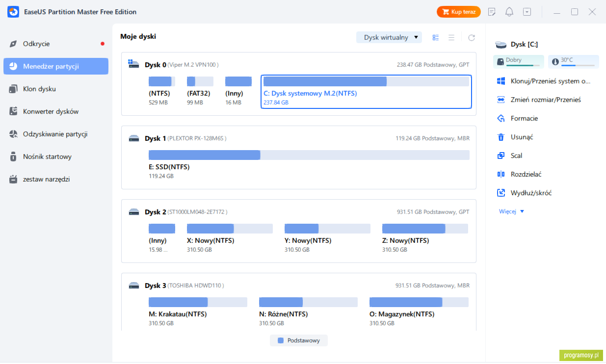Click the Nośnik startowy USB icon
Viewport: 606px width, 364px height.
[x=14, y=156]
